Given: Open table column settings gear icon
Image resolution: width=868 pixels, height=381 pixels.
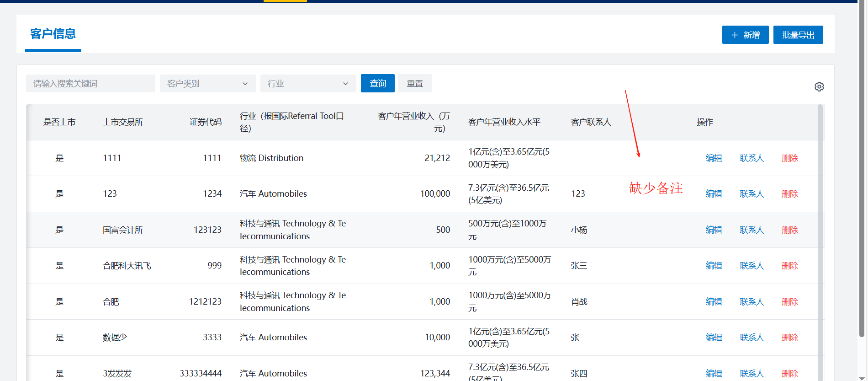Looking at the screenshot, I should tap(819, 87).
